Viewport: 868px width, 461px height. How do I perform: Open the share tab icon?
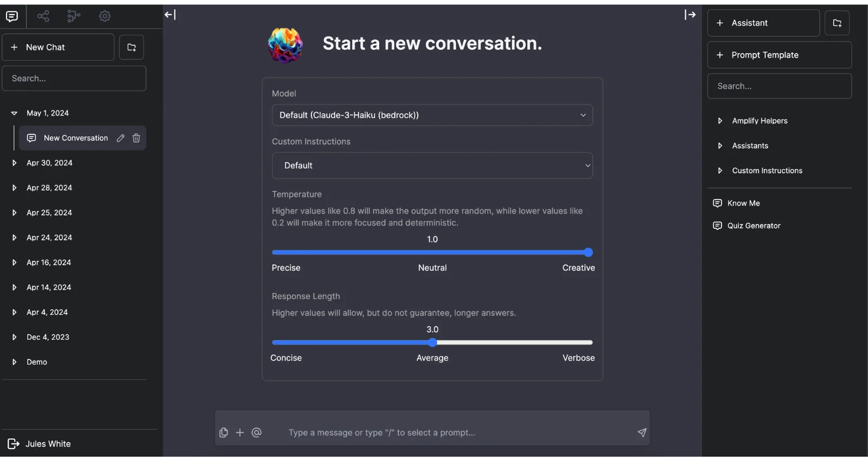[x=43, y=16]
